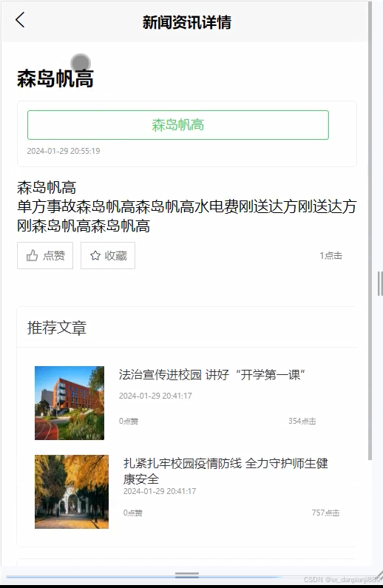The width and height of the screenshot is (383, 588).
Task: Click the side panel handle on far right
Action: (380, 283)
